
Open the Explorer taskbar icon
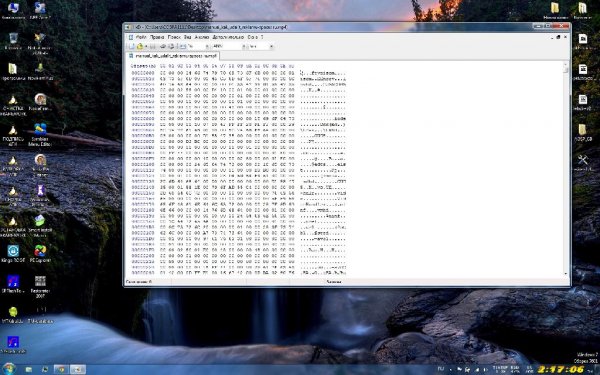(29, 369)
